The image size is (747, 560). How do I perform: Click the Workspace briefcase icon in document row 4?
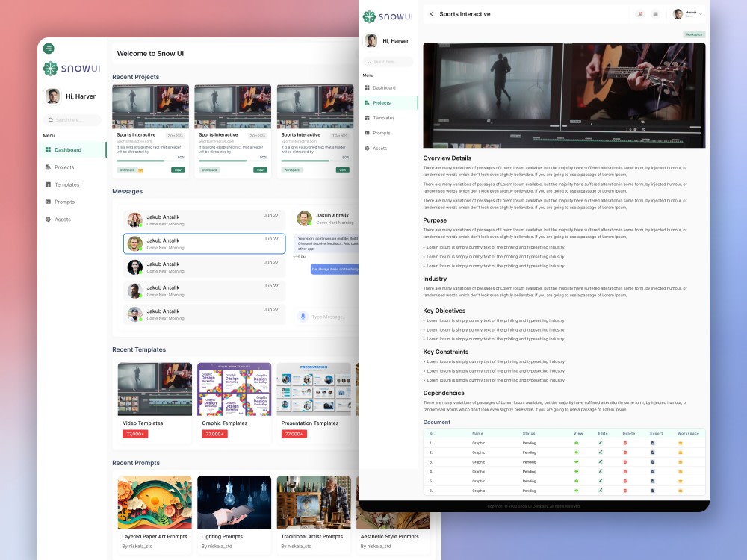pyautogui.click(x=681, y=471)
